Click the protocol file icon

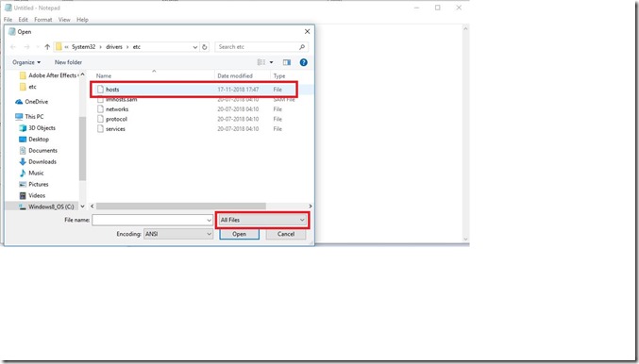point(100,119)
